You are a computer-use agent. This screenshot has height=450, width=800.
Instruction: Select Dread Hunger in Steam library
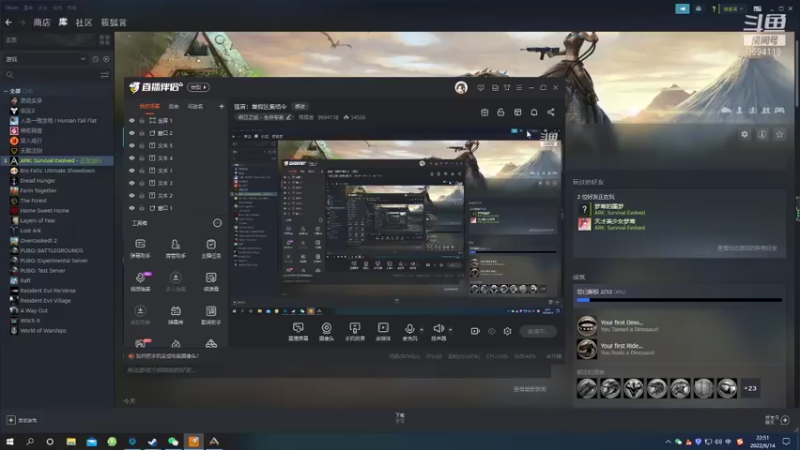37,181
